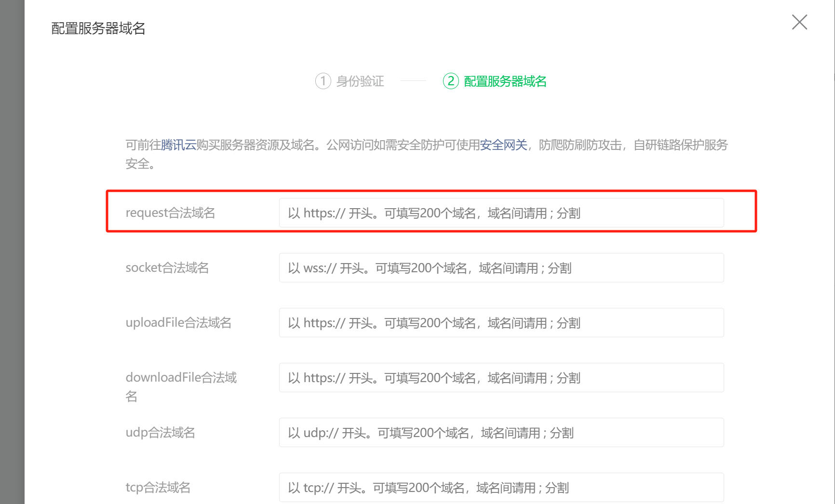Click the udp合法域名 field label
The image size is (835, 504).
(x=160, y=432)
